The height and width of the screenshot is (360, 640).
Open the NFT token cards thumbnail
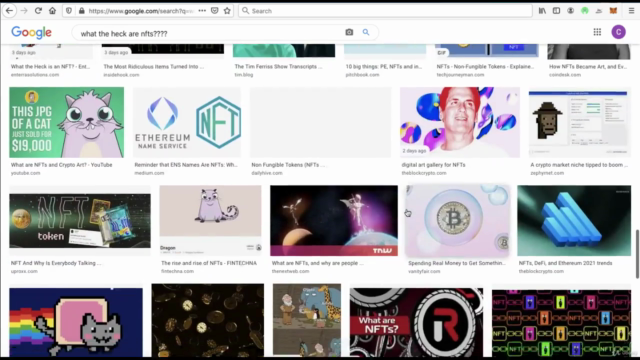click(80, 220)
